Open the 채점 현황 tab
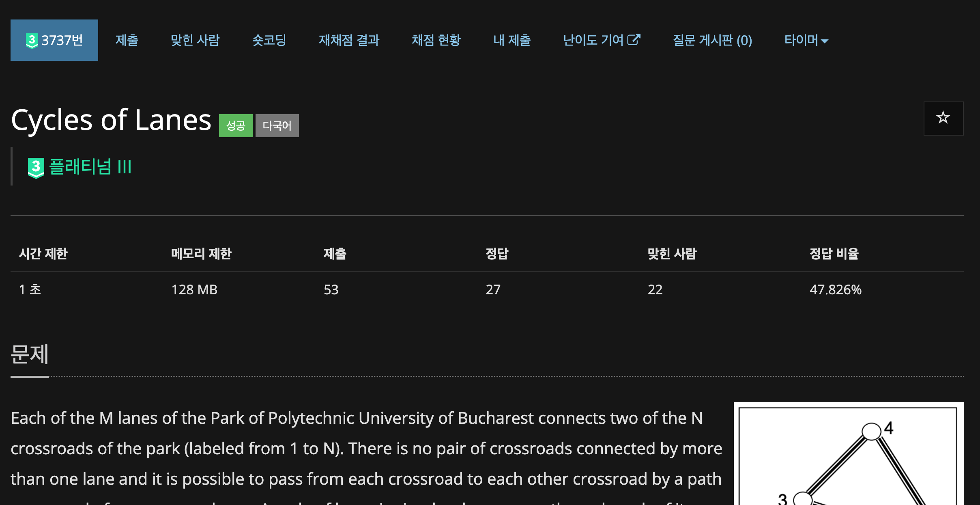The image size is (980, 505). [x=436, y=40]
